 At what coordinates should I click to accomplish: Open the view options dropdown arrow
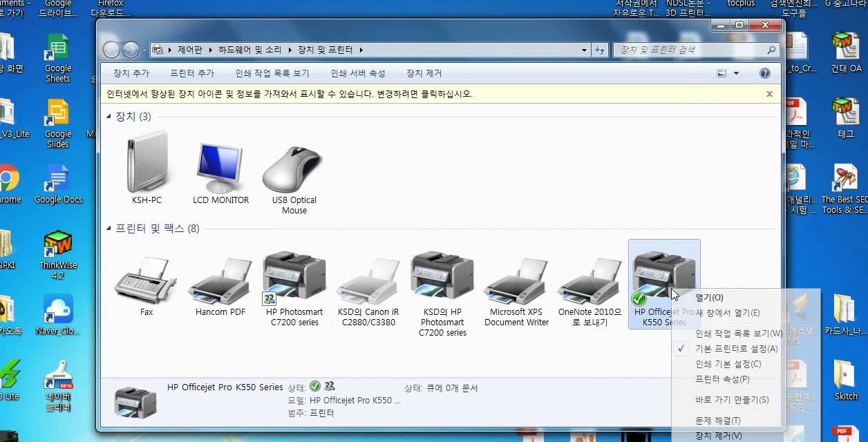click(736, 73)
